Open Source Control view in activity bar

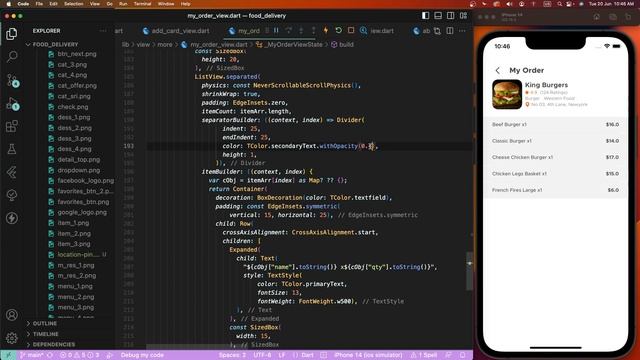pyautogui.click(x=12, y=80)
